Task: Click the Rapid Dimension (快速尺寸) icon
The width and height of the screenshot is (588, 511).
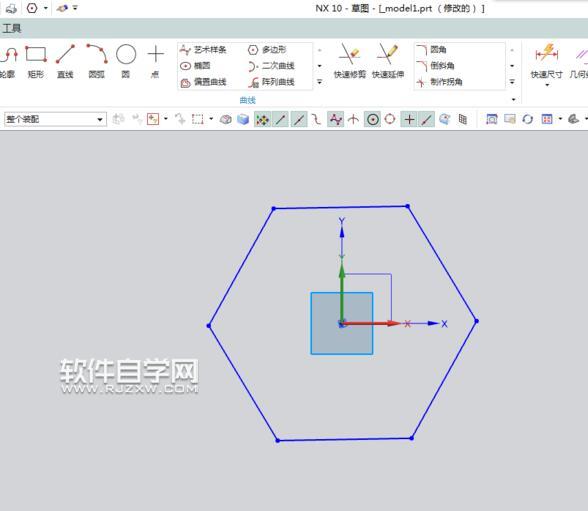Action: coord(546,61)
